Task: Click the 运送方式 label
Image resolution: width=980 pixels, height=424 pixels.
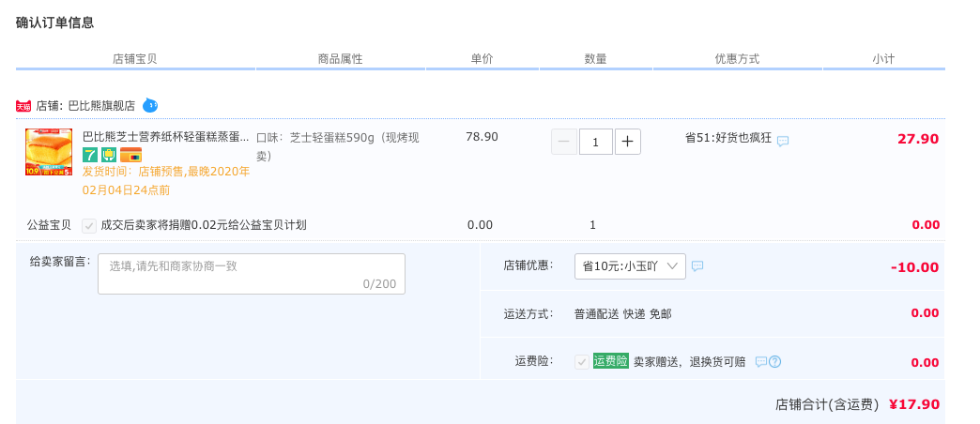Action: coord(528,313)
